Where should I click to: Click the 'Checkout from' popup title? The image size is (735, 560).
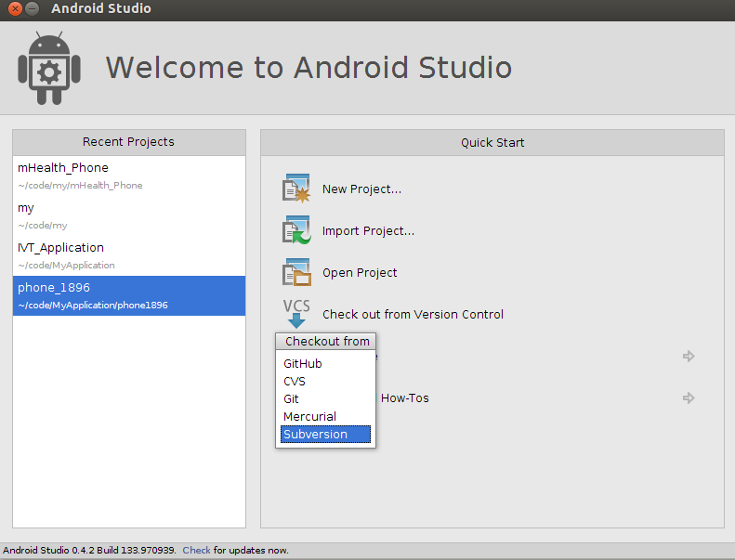(x=326, y=341)
